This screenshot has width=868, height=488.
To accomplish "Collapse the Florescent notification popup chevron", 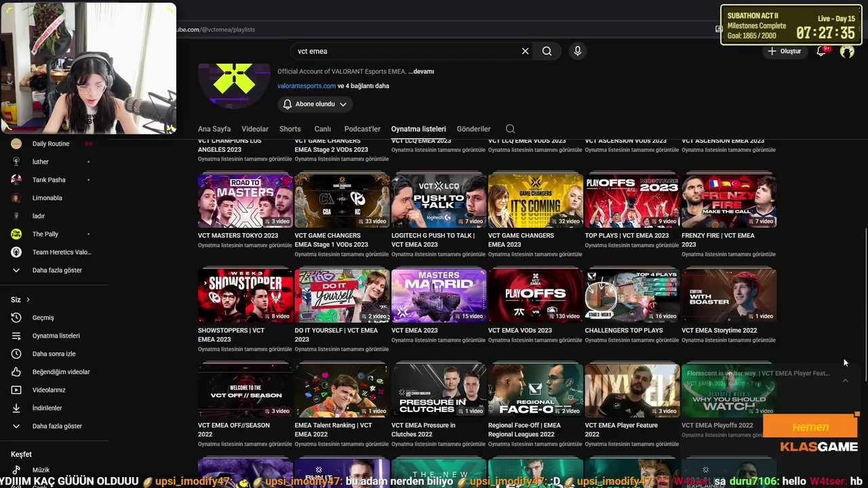I will (845, 381).
